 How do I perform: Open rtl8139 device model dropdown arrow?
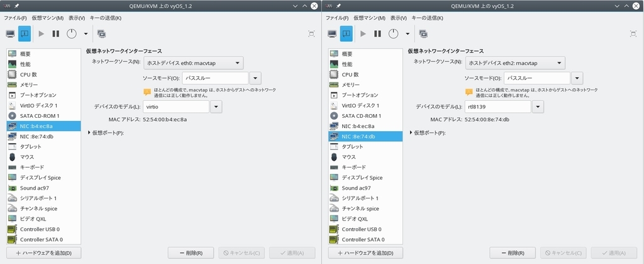538,107
